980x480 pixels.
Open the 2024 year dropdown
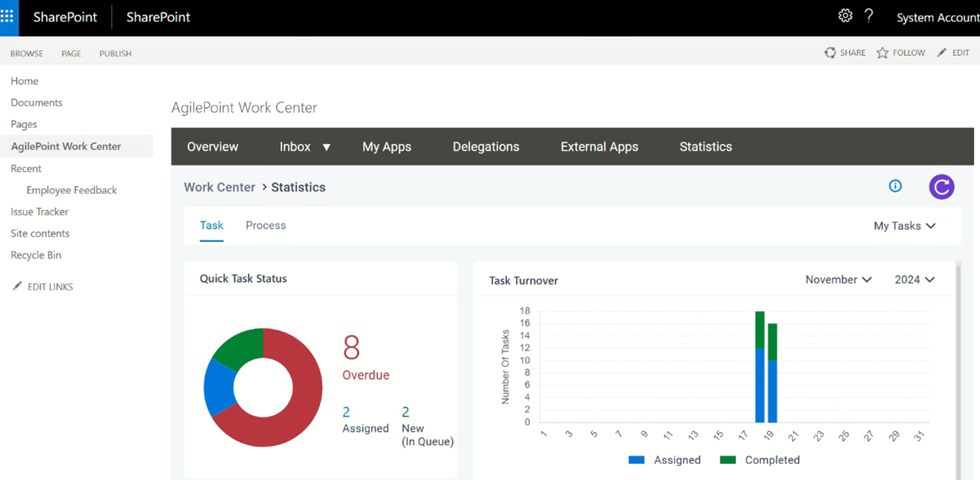[x=914, y=279]
